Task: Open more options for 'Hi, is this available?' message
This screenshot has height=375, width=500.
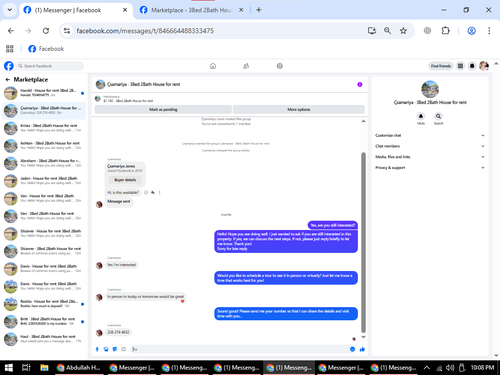Action: 160,192
